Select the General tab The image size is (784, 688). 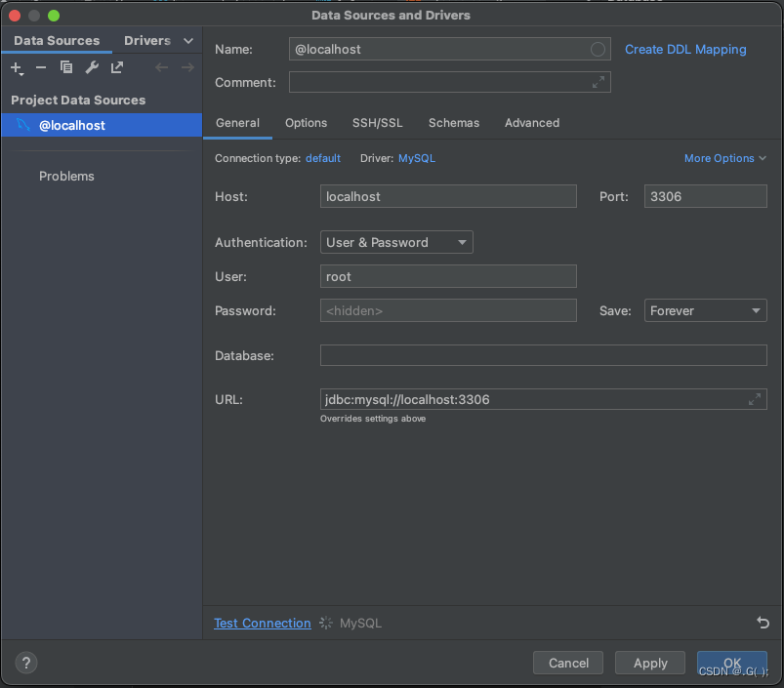237,123
